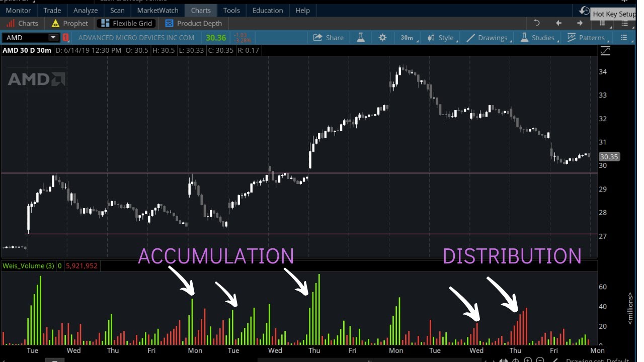Open the flask Edit Studies icon

(x=361, y=38)
